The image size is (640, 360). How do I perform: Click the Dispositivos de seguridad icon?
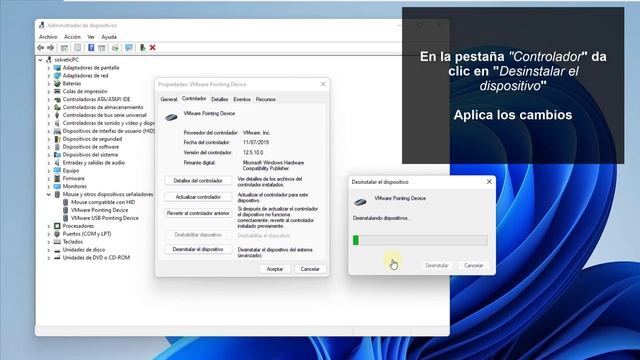[57, 139]
